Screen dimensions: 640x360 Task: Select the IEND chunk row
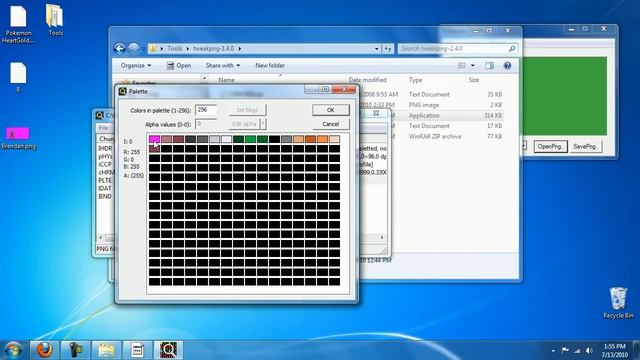105,197
